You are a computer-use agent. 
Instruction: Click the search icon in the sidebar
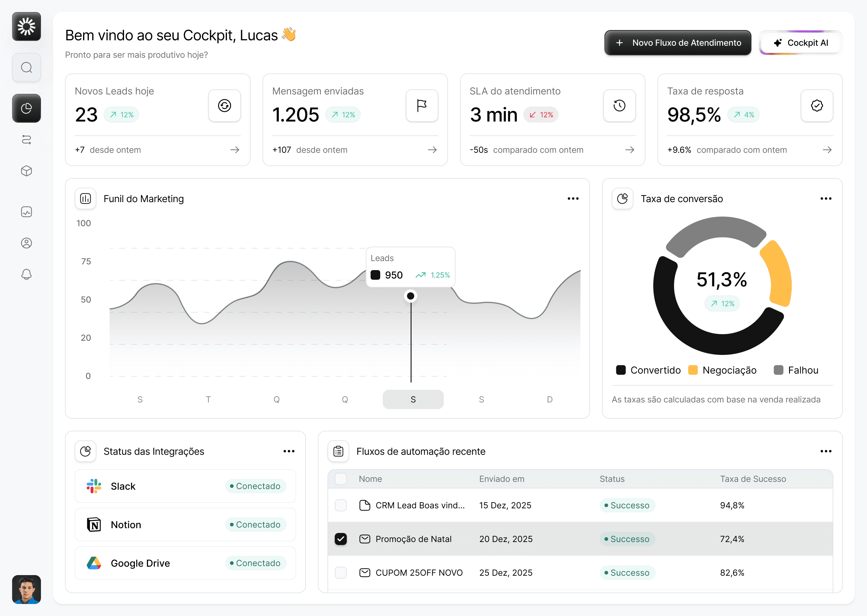[x=26, y=67]
